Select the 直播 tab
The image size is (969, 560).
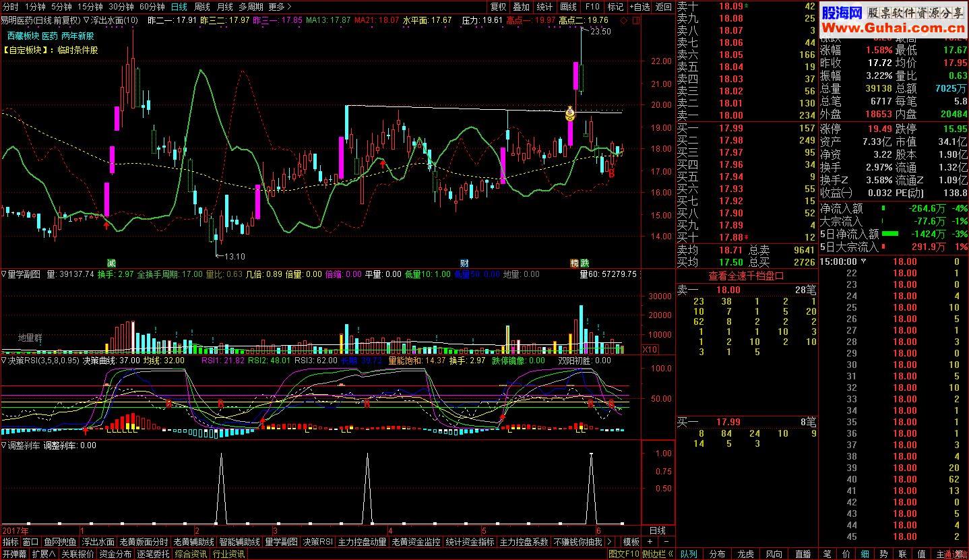(803, 554)
